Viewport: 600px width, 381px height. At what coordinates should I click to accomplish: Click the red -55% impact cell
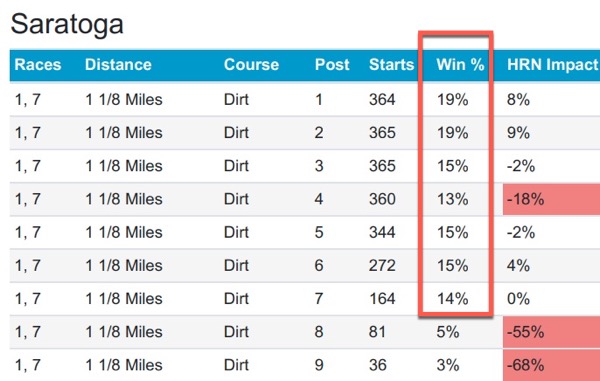tap(551, 332)
